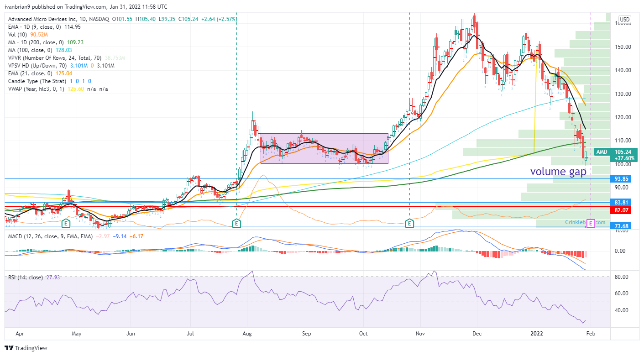644x356 pixels.
Task: Click the published-on-TradingView.com header text
Action: click(x=86, y=7)
